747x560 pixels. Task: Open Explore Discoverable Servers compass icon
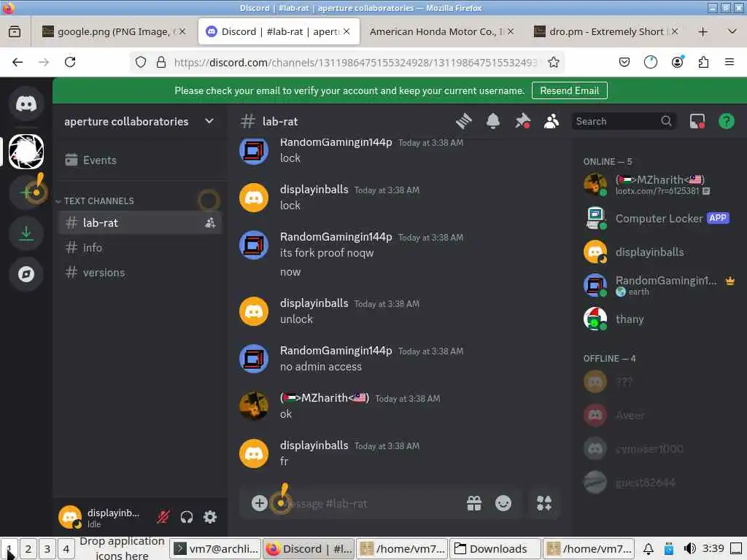click(x=26, y=274)
